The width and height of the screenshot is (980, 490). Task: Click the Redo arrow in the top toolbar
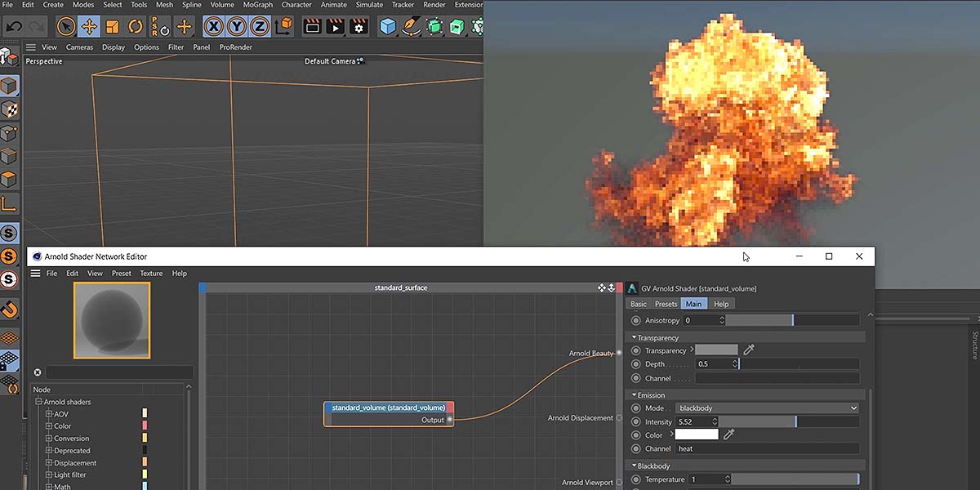38,27
